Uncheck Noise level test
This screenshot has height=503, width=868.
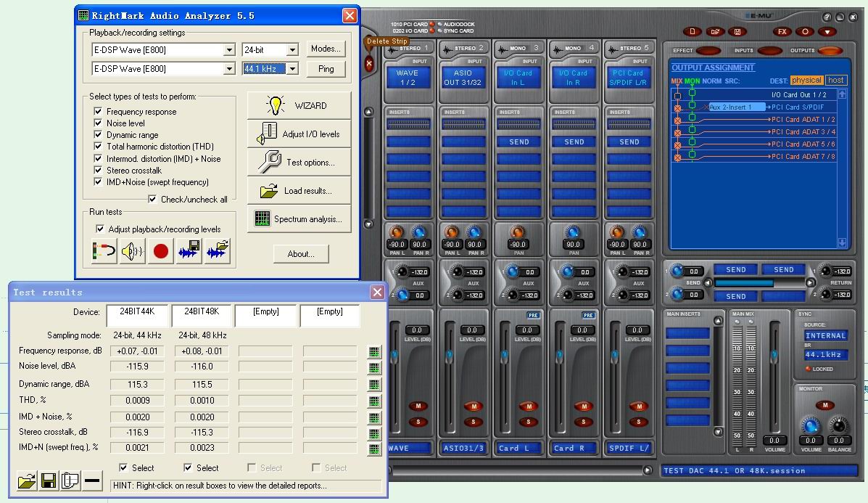pos(98,123)
